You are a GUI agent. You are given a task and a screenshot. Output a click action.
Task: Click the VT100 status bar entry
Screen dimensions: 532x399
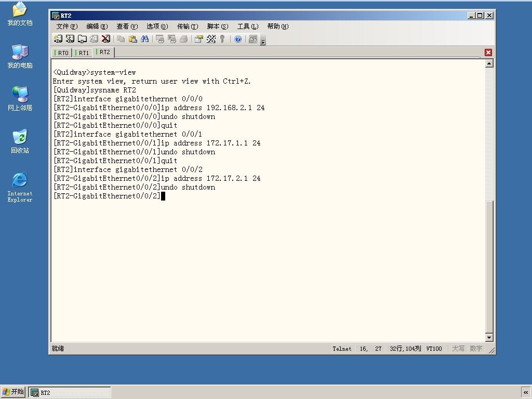click(x=434, y=349)
